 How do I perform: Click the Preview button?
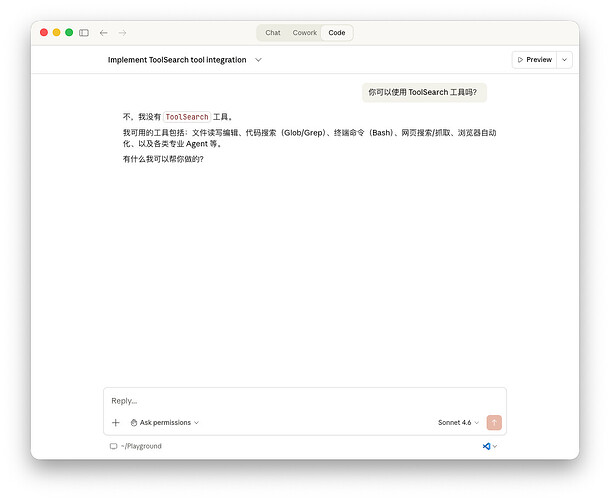point(535,60)
